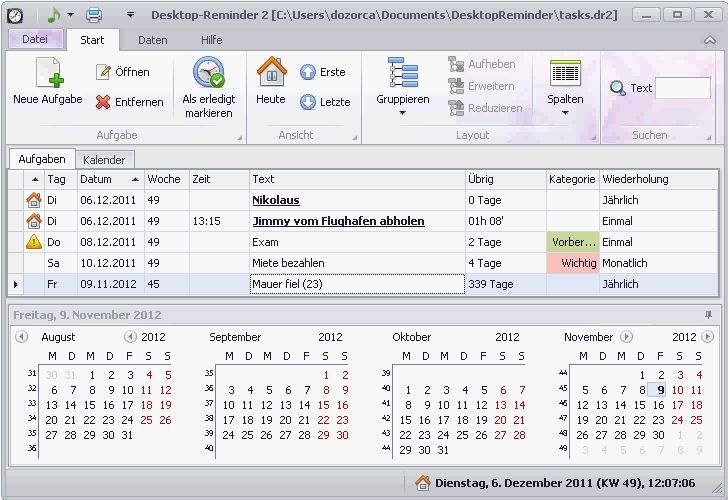Click the warning icon in Exam row
The height and width of the screenshot is (500, 728).
[x=34, y=242]
